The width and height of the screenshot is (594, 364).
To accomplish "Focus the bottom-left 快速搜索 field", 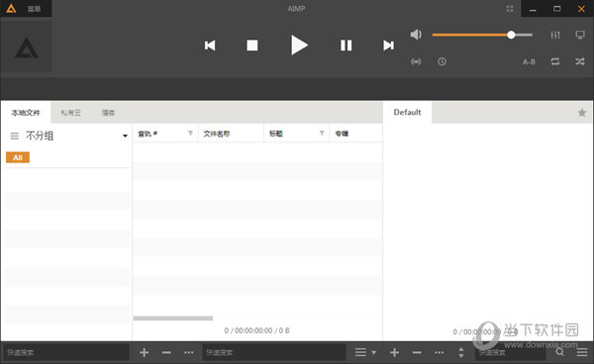I will point(66,353).
